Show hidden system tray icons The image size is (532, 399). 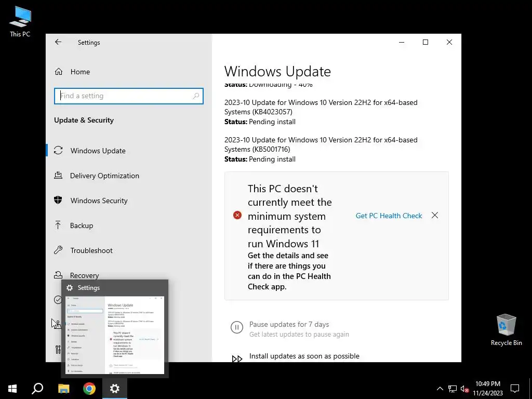pos(440,389)
